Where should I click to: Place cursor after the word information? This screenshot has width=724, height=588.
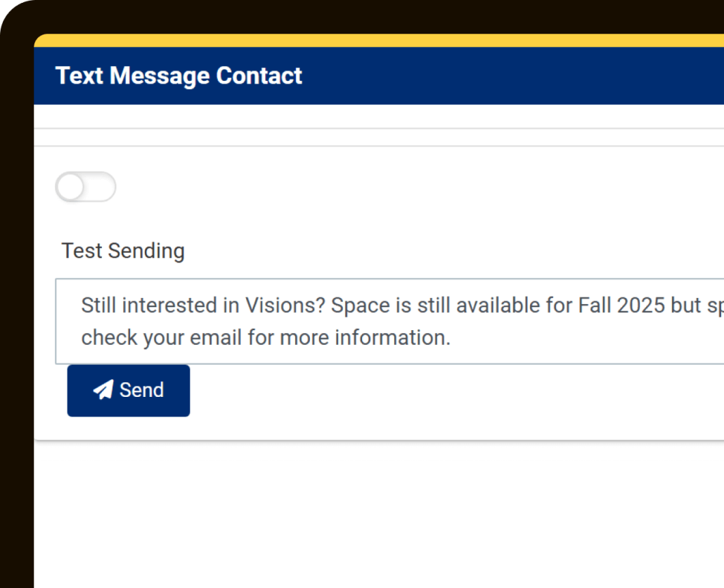click(451, 338)
